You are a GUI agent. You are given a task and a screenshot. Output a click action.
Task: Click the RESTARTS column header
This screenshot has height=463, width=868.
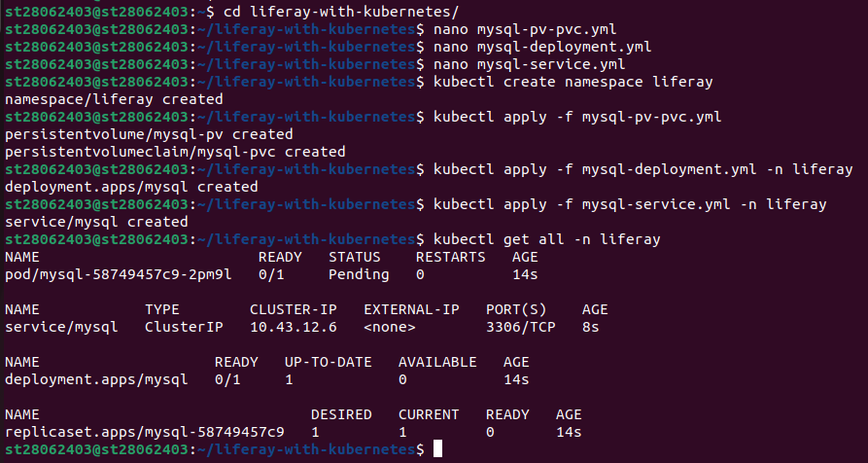tap(451, 257)
